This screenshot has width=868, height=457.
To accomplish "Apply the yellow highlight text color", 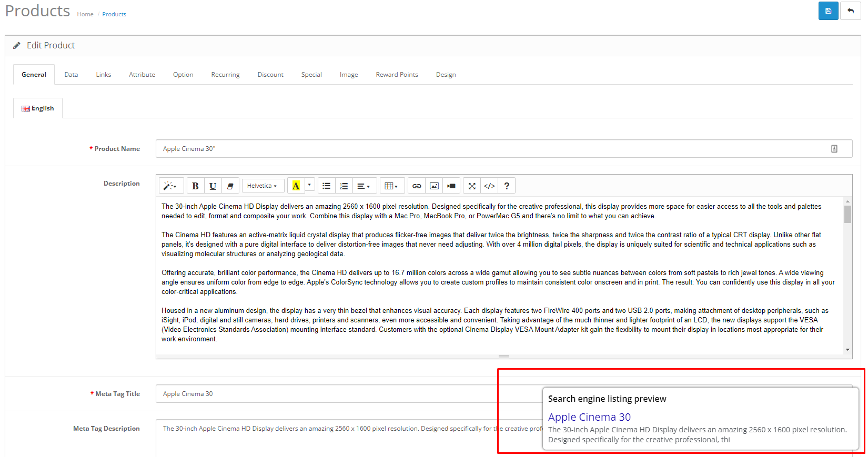I will tap(296, 186).
